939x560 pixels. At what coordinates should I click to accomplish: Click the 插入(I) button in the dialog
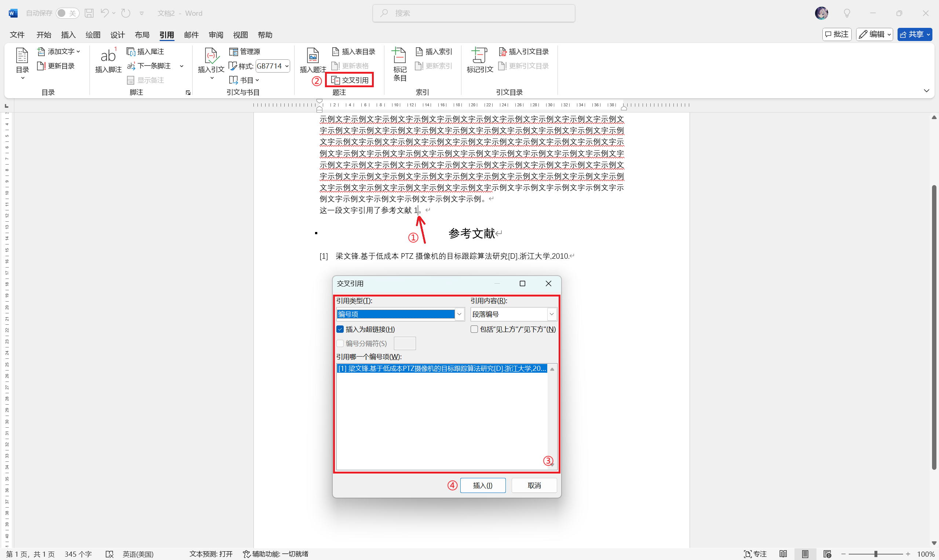(483, 485)
